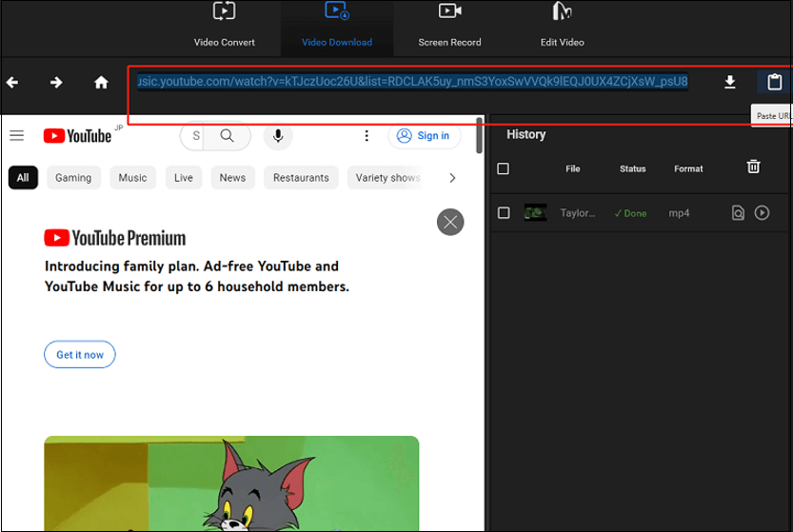
Task: Click the download arrow icon
Action: click(730, 82)
